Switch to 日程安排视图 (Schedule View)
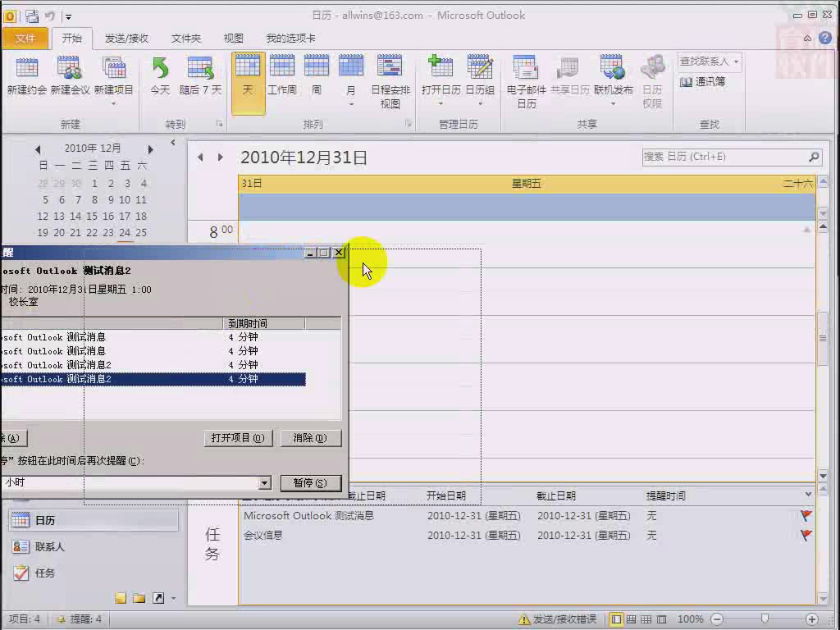The image size is (840, 630). click(390, 82)
